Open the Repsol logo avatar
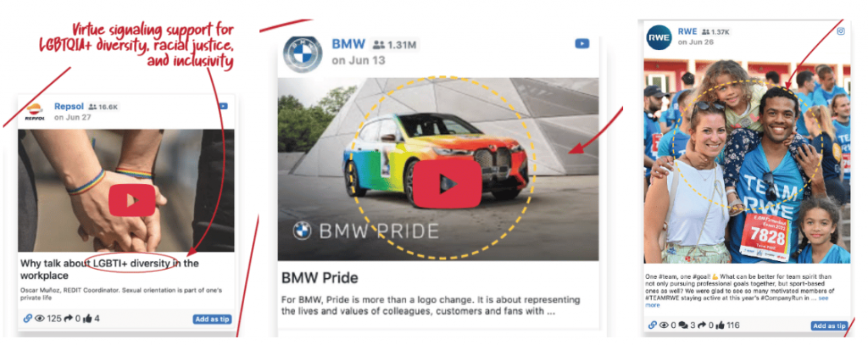Screen dimensions: 868x345 34,112
